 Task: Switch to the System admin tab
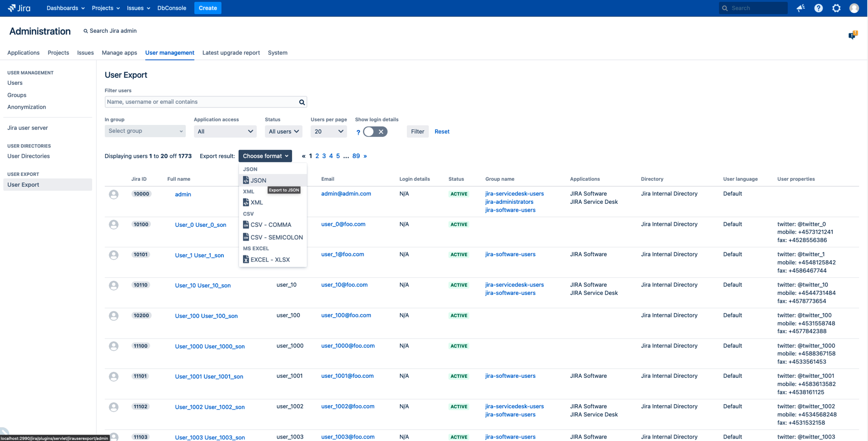click(277, 53)
